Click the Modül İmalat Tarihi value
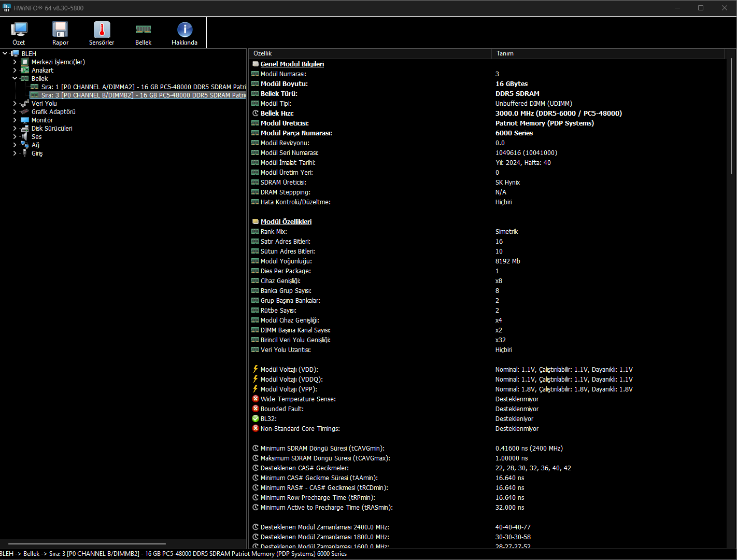Viewport: 737px width, 560px height. click(x=523, y=162)
